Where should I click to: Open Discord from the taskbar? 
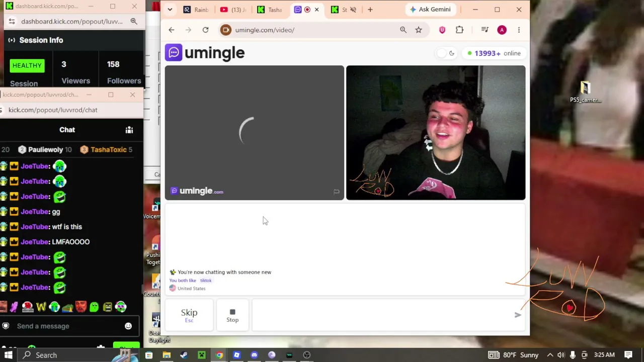tap(254, 355)
